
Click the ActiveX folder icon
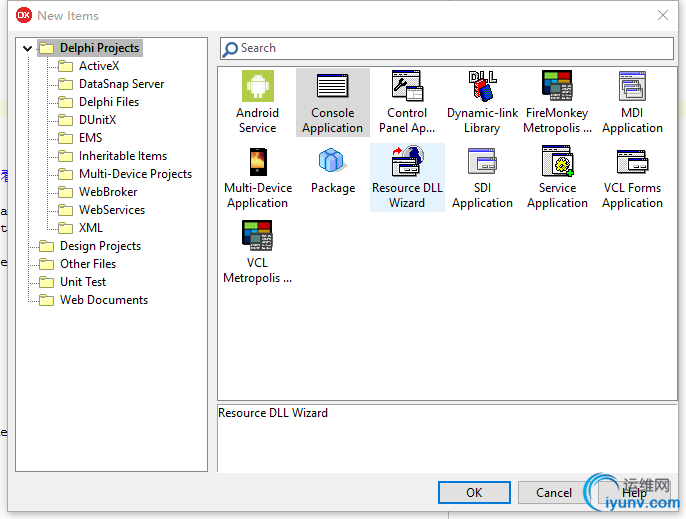(x=66, y=66)
